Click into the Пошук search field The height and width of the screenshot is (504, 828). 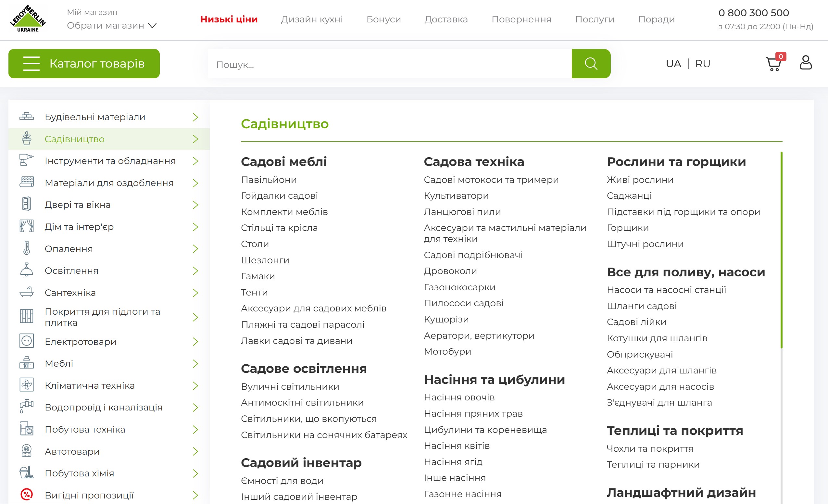point(389,64)
